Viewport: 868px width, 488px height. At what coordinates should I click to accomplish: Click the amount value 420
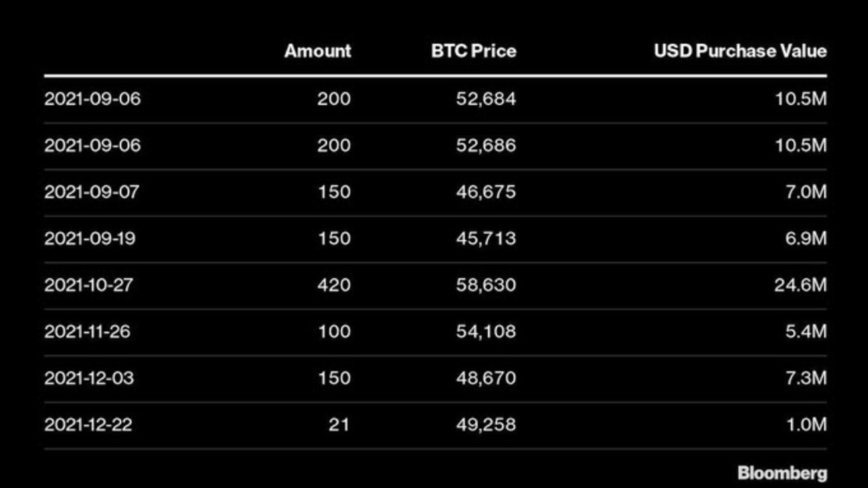click(x=334, y=285)
